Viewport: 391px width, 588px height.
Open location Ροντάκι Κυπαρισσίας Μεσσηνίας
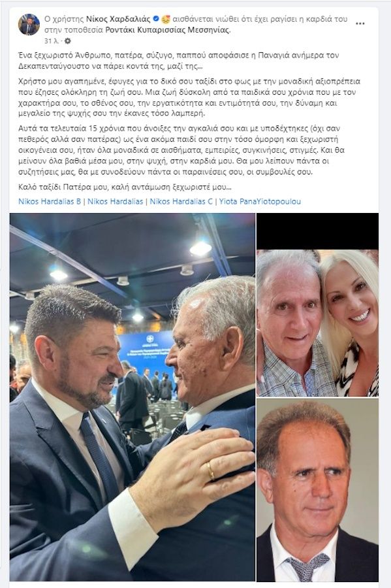coord(166,30)
